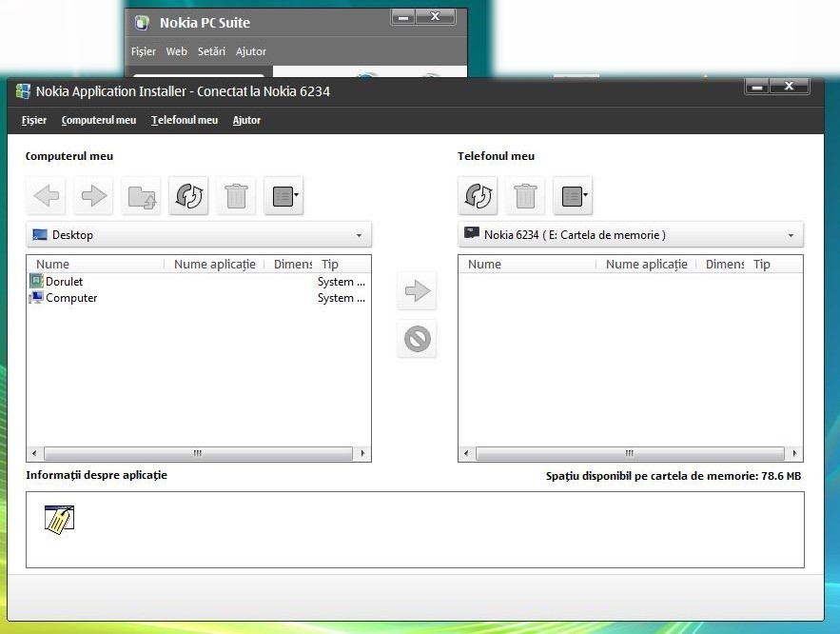
Task: Minimize the Nokia Application Installer window
Action: coord(757,87)
